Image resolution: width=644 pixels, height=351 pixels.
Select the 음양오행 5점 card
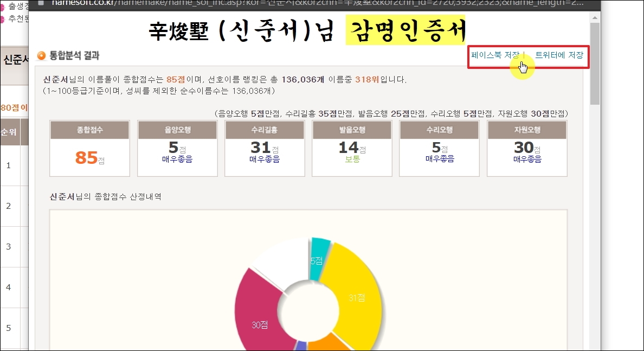tap(177, 148)
